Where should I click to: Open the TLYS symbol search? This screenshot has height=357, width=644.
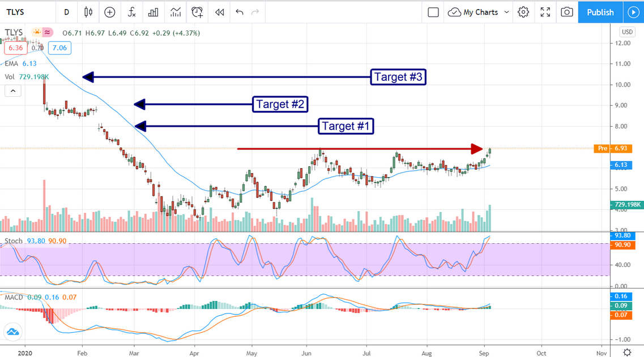coord(15,12)
